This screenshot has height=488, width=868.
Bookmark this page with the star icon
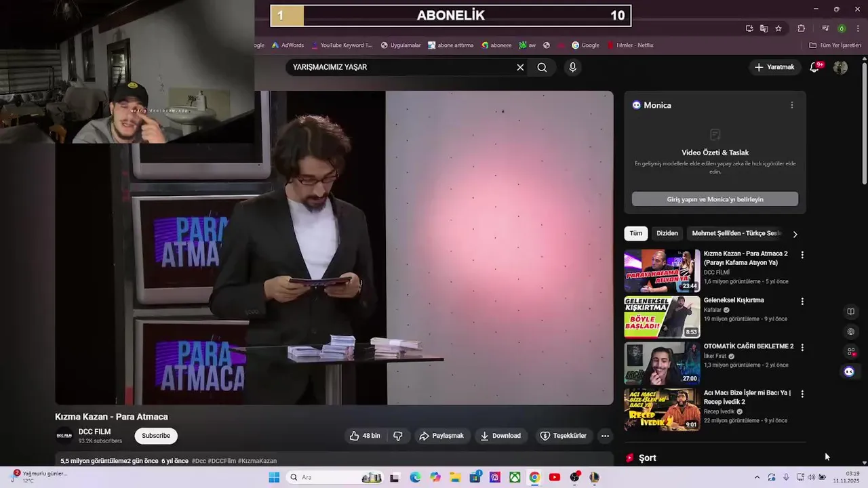(778, 28)
